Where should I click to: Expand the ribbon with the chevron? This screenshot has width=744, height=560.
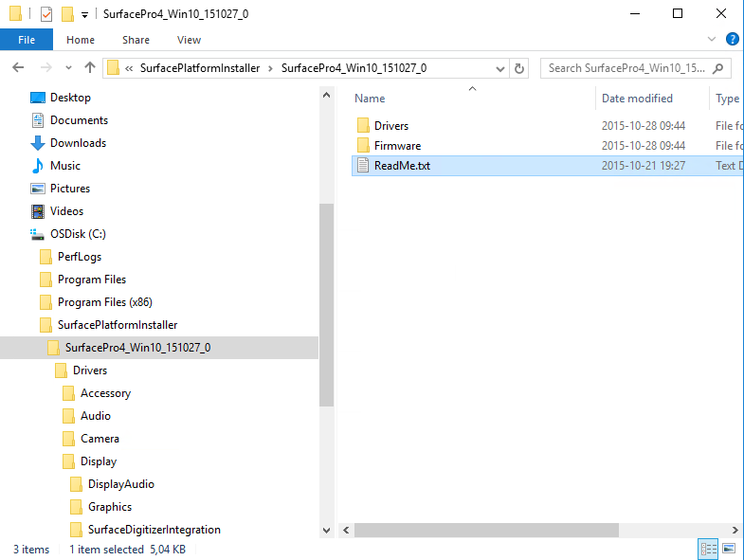(711, 39)
